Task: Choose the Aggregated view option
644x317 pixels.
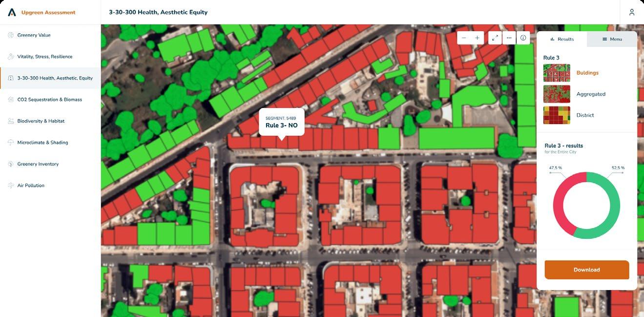Action: pyautogui.click(x=591, y=94)
